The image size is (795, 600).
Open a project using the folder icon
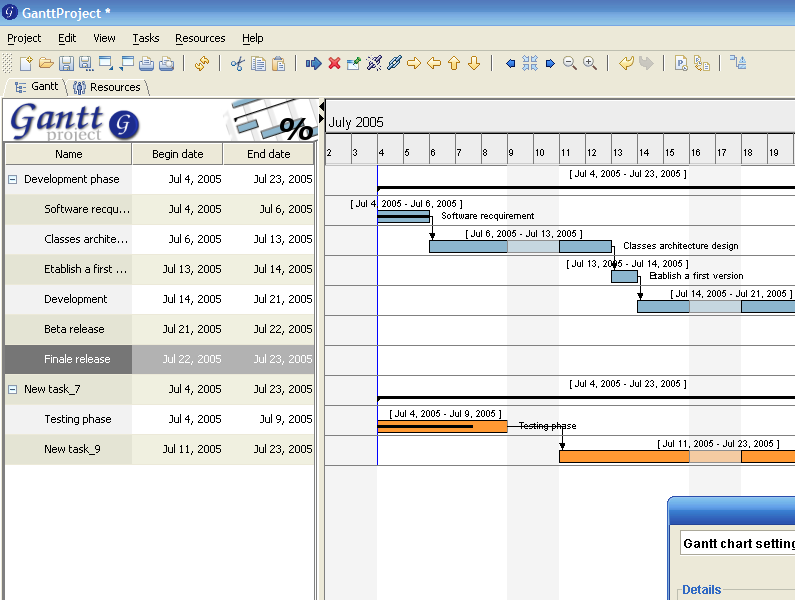pos(46,63)
